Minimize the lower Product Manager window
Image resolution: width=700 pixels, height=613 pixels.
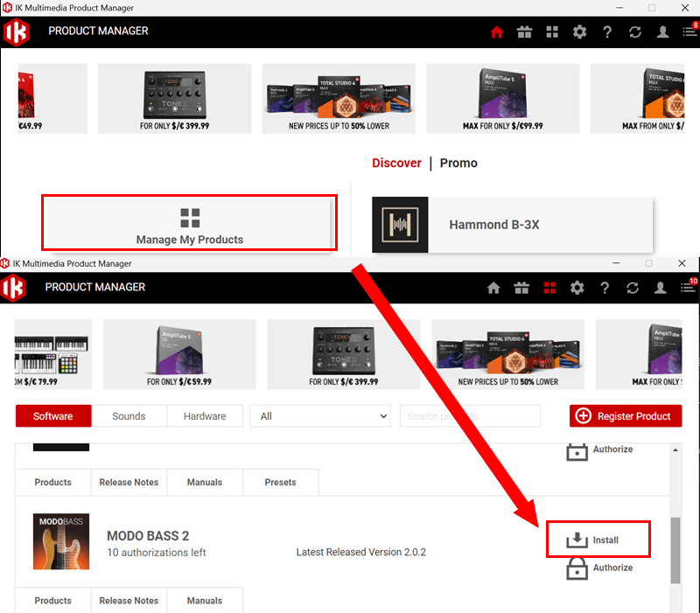point(617,263)
